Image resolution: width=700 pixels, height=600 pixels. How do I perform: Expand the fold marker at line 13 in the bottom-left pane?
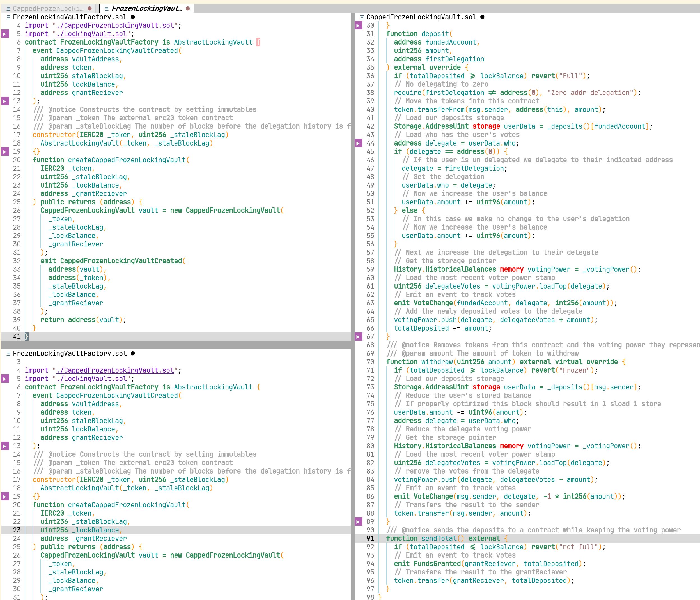point(5,446)
